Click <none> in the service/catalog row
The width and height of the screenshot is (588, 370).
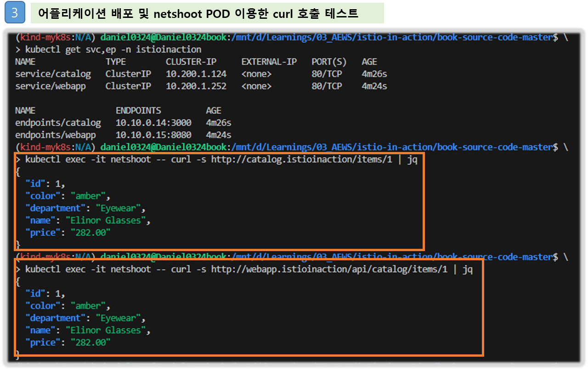tap(256, 74)
